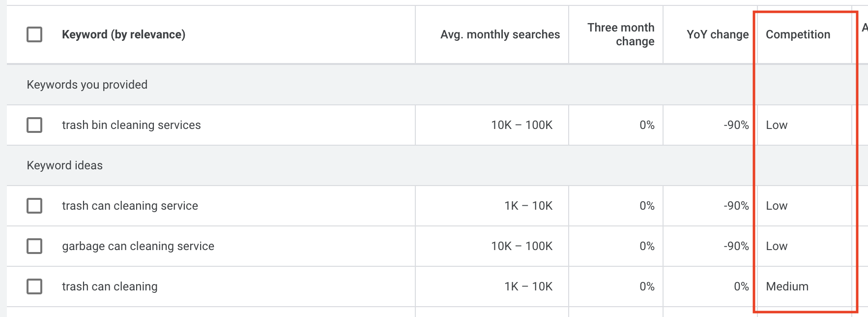Click the 'garbage can cleaning service' keyword

[x=138, y=246]
